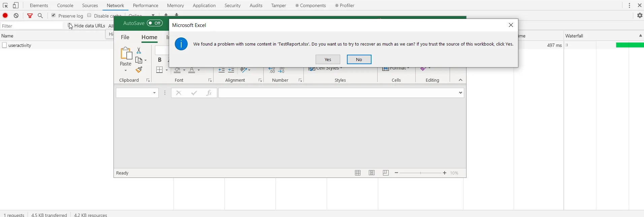Open the Copy dropdown arrow
This screenshot has height=217, width=644.
point(146,61)
